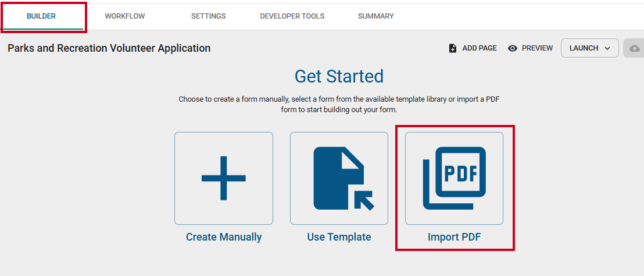The image size is (644, 276).
Task: Expand the Launch dropdown
Action: click(590, 48)
